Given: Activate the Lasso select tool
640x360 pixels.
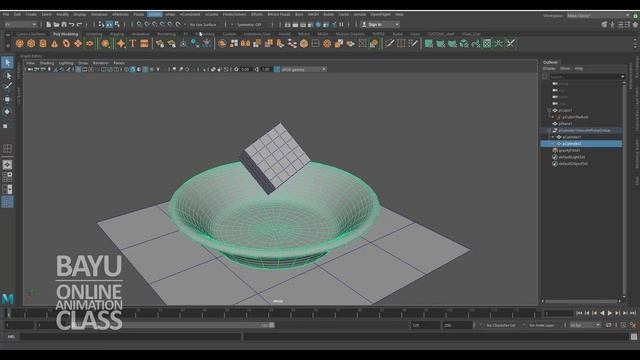Looking at the screenshot, I should tap(7, 75).
